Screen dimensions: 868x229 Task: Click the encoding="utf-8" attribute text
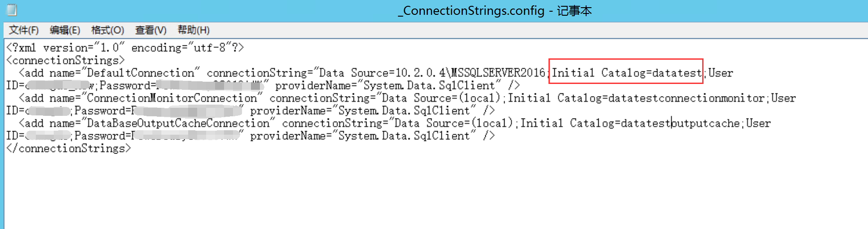click(x=181, y=48)
